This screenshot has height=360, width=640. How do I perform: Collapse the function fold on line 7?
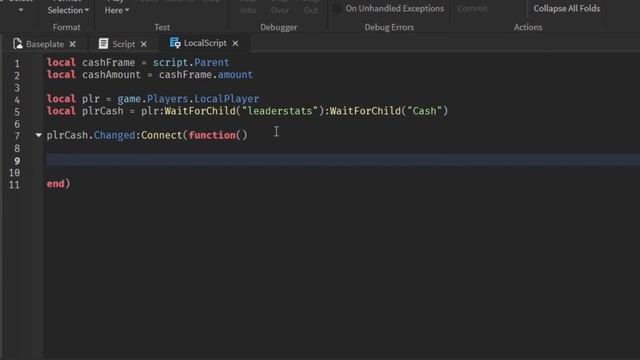38,135
